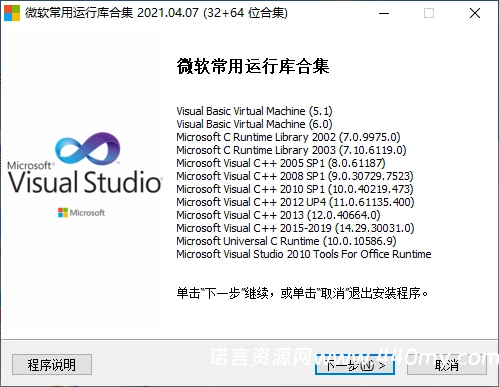This screenshot has width=499, height=387.
Task: Minimize the installer window
Action: 384,13
